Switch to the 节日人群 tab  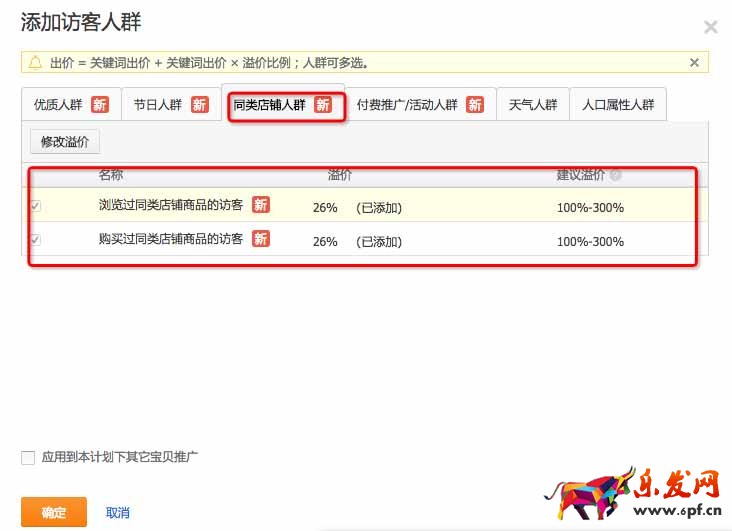[158, 105]
